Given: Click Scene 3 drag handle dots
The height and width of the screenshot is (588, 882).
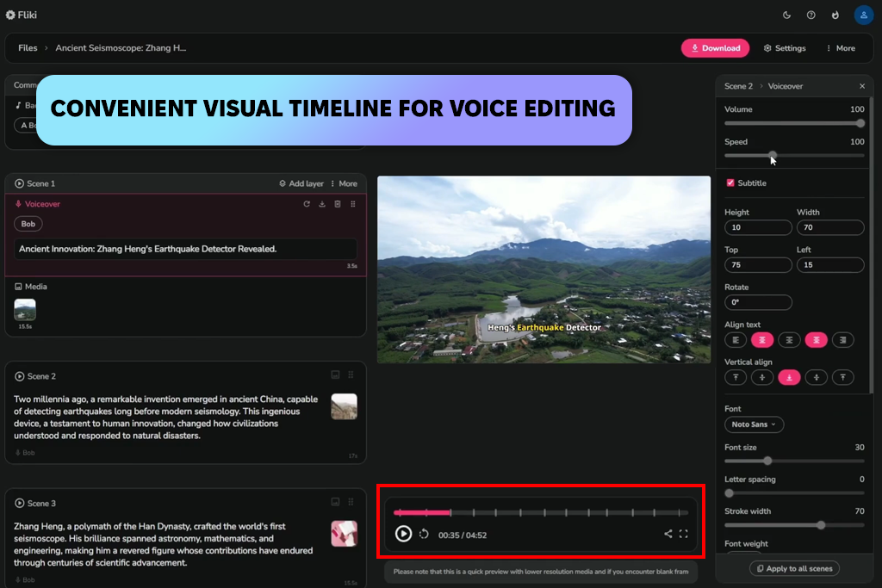Looking at the screenshot, I should 351,502.
